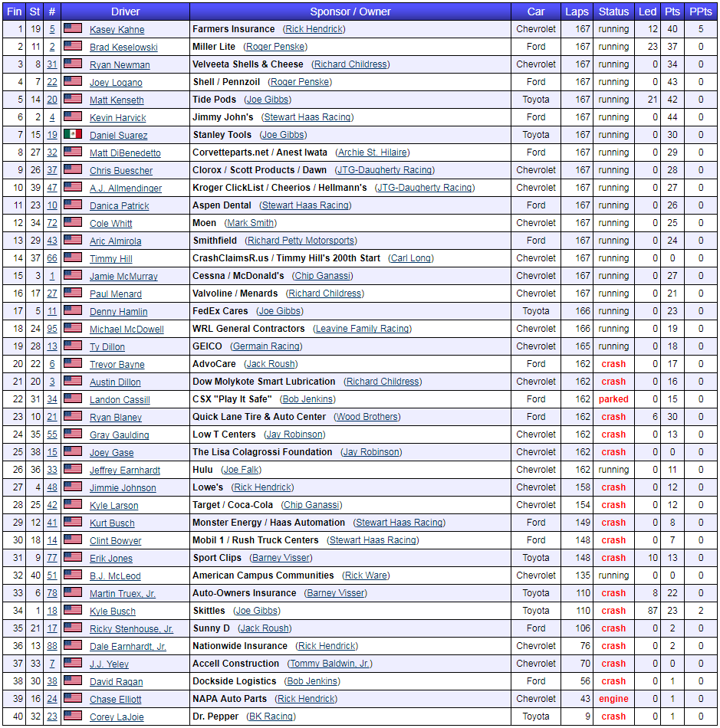This screenshot has width=720, height=728.
Task: Open Daniel Suarez driver link
Action: tap(118, 136)
